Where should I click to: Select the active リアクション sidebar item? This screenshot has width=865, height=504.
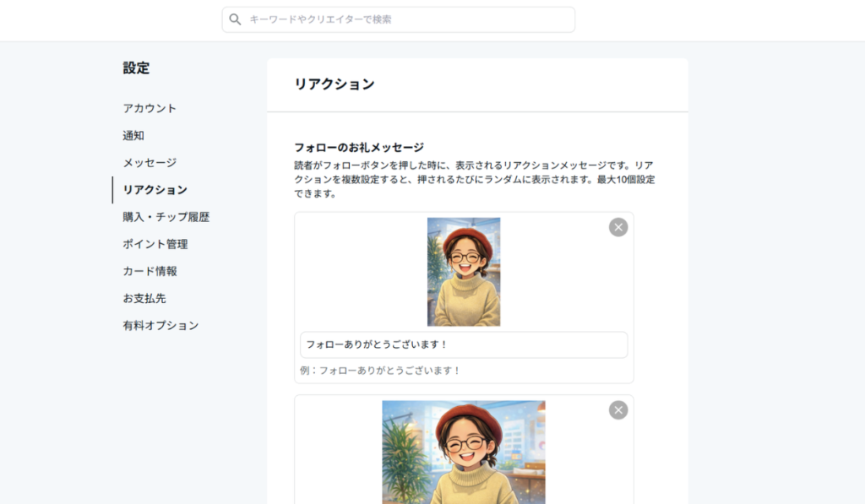tap(155, 190)
